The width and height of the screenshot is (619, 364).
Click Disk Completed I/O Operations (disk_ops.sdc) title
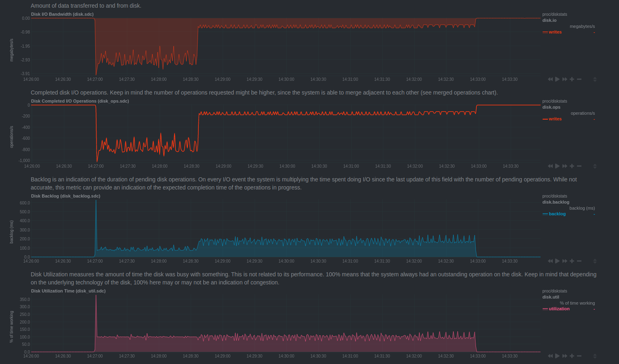[x=80, y=101]
